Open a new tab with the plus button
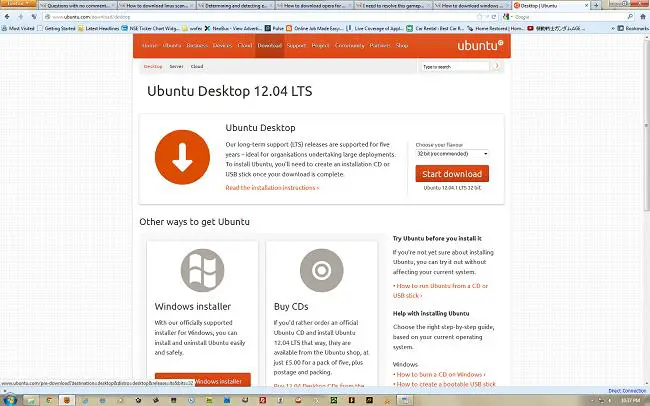Image resolution: width=650 pixels, height=406 pixels. pos(596,5)
